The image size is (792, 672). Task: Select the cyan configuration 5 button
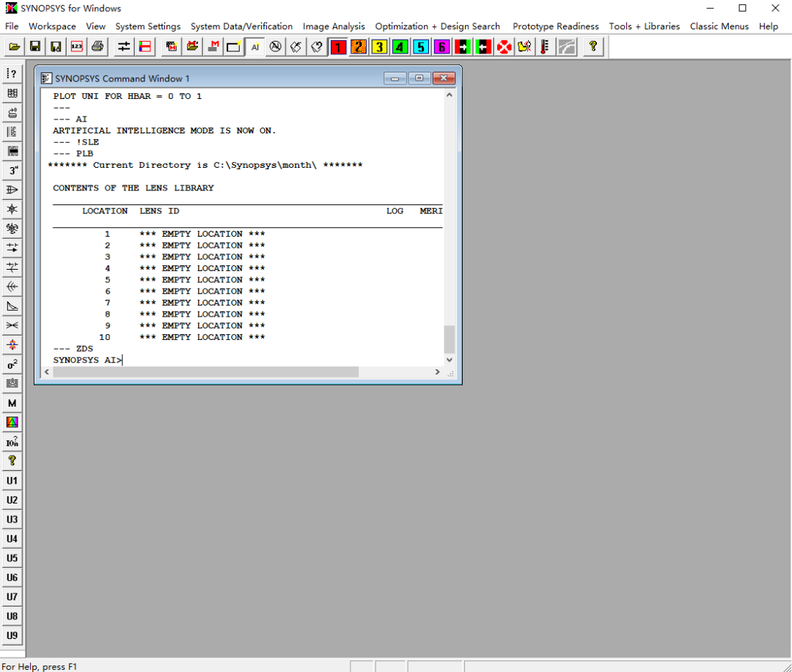(421, 47)
